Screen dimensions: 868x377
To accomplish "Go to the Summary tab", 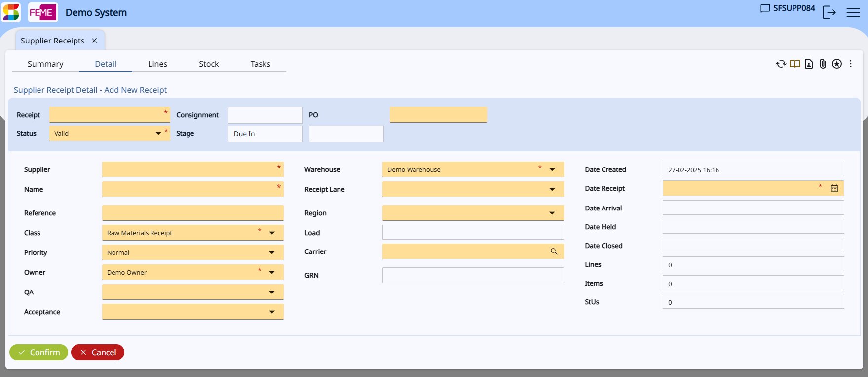I will point(45,64).
